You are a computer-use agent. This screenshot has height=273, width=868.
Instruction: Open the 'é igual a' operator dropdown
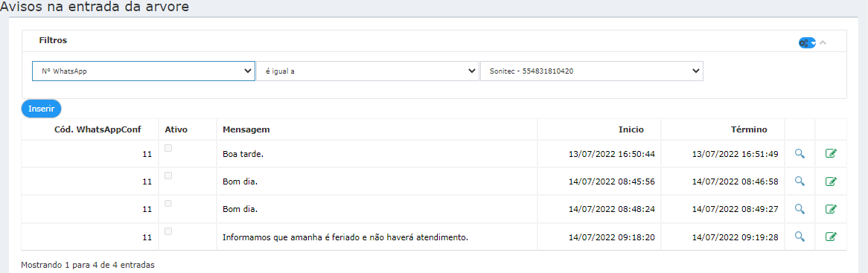pyautogui.click(x=368, y=71)
